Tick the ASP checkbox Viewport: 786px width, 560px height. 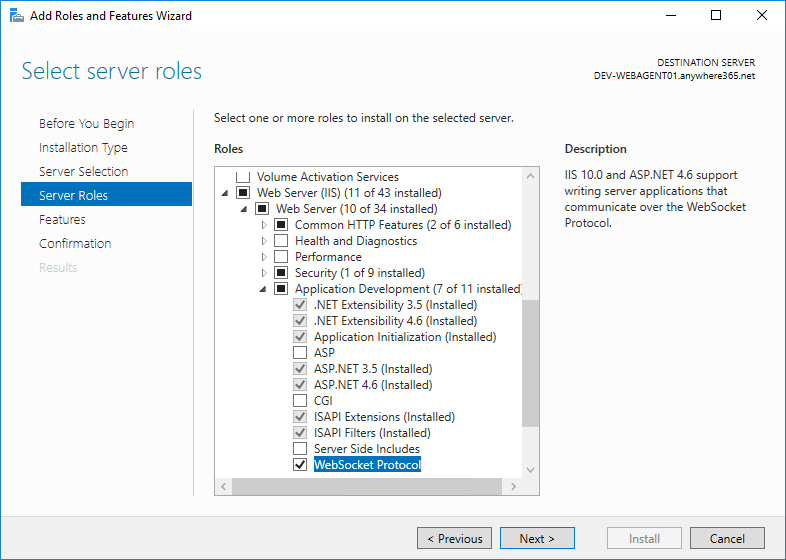(300, 352)
